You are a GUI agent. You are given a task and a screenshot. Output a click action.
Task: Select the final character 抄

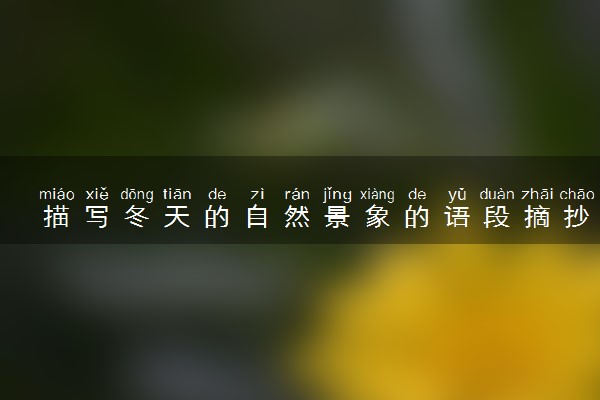(577, 217)
